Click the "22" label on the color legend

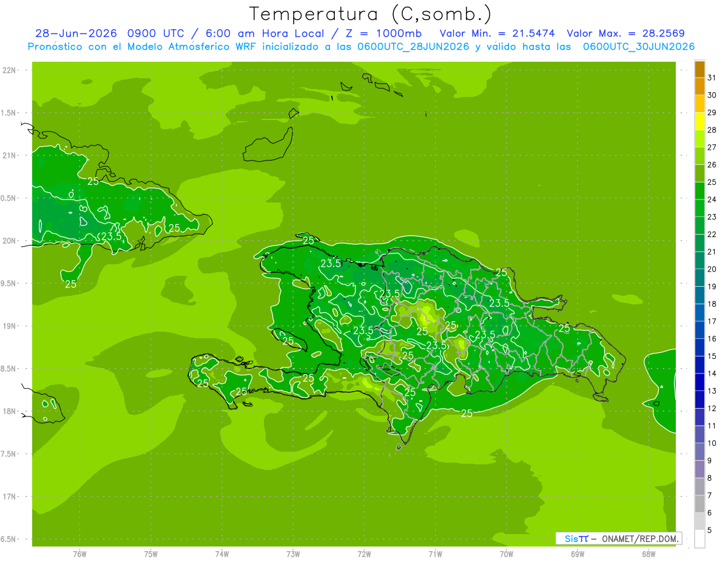pos(712,234)
